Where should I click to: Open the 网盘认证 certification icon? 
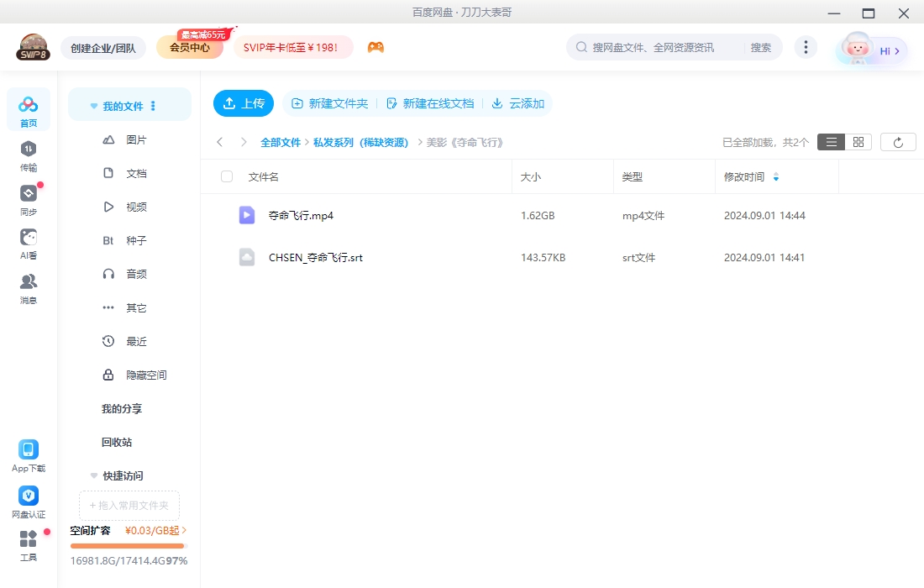point(29,500)
